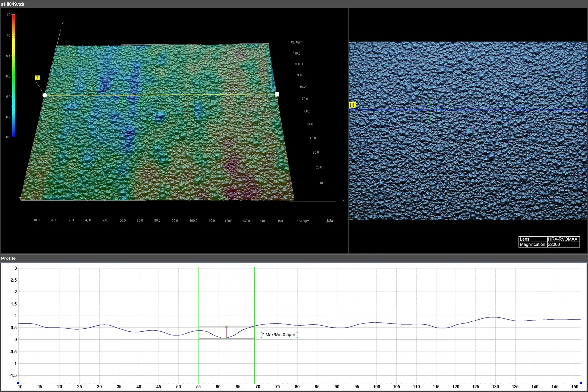The image size is (588, 392).
Task: Click the white circle handle of the yellow profile line
Action: coord(45,95)
